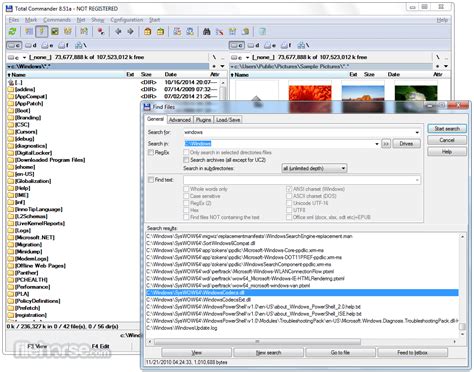Toggle Only search in selected directories checkbox

pos(186,152)
